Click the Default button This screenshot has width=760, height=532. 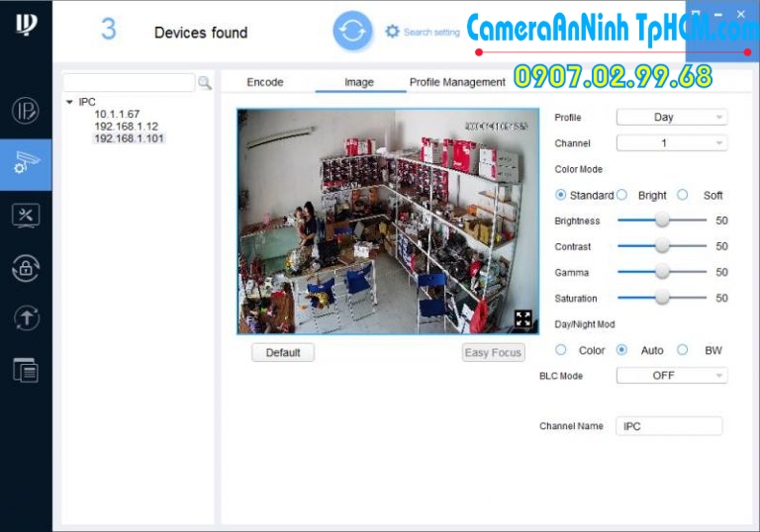(283, 353)
